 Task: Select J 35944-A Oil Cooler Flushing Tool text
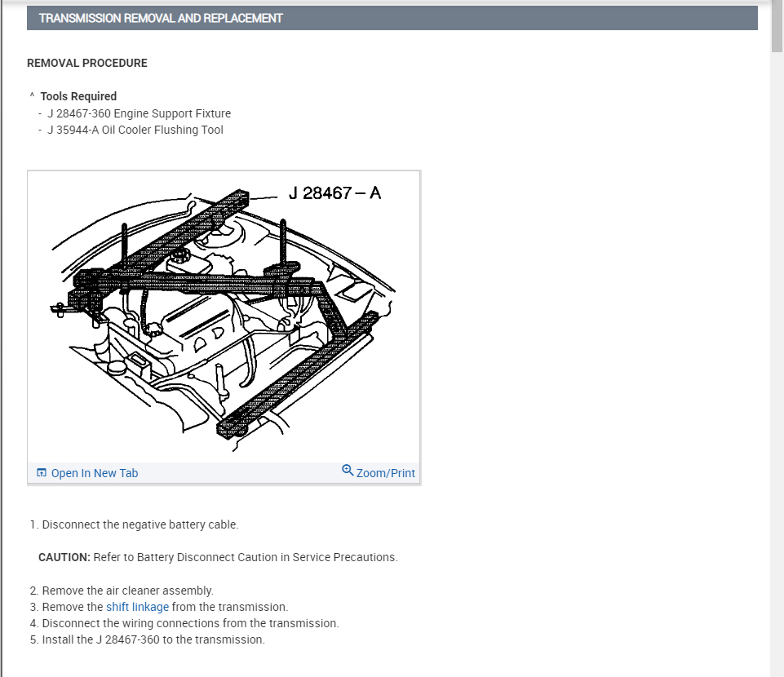[x=135, y=130]
